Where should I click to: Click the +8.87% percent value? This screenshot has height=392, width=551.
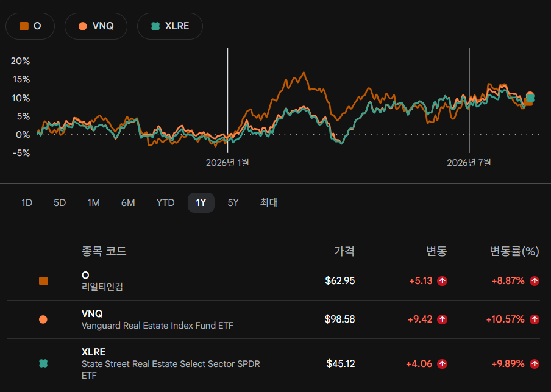[508, 281]
